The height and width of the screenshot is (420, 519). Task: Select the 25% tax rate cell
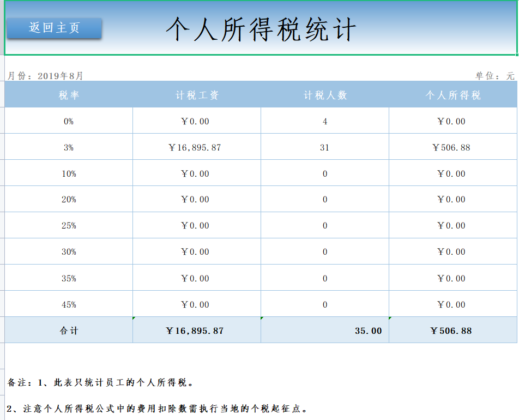(x=69, y=225)
